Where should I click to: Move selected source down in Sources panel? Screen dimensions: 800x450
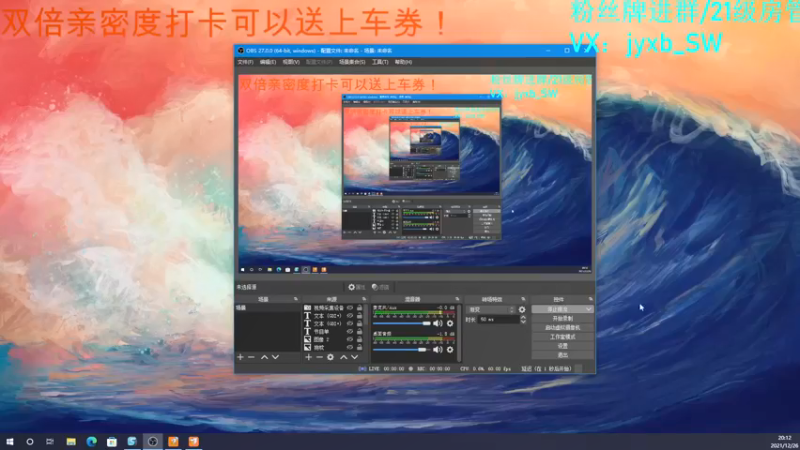tap(355, 357)
